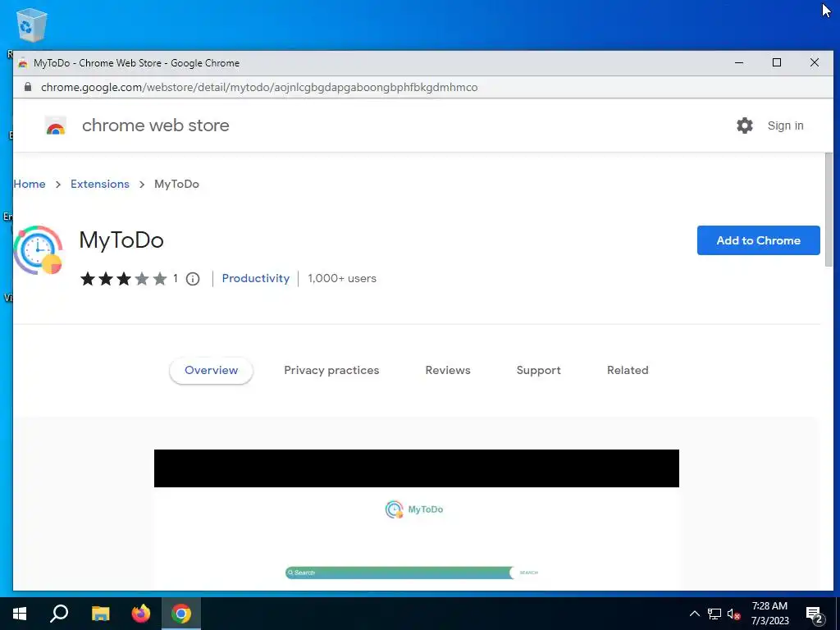Click the address bar URL
This screenshot has width=840, height=630.
click(259, 87)
